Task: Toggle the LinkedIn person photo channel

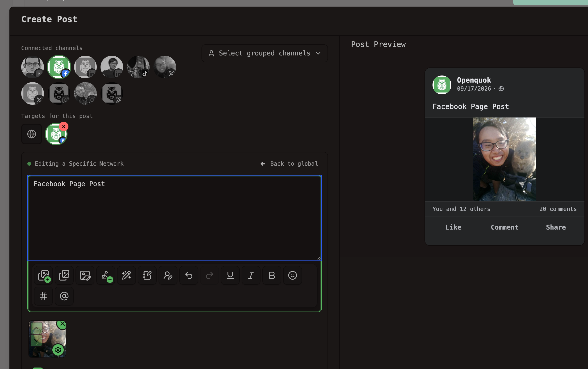Action: click(112, 67)
